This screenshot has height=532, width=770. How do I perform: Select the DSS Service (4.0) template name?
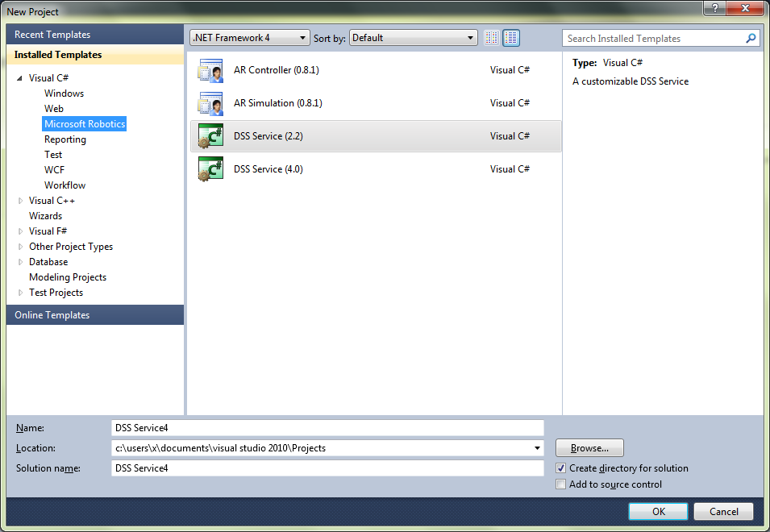point(268,168)
